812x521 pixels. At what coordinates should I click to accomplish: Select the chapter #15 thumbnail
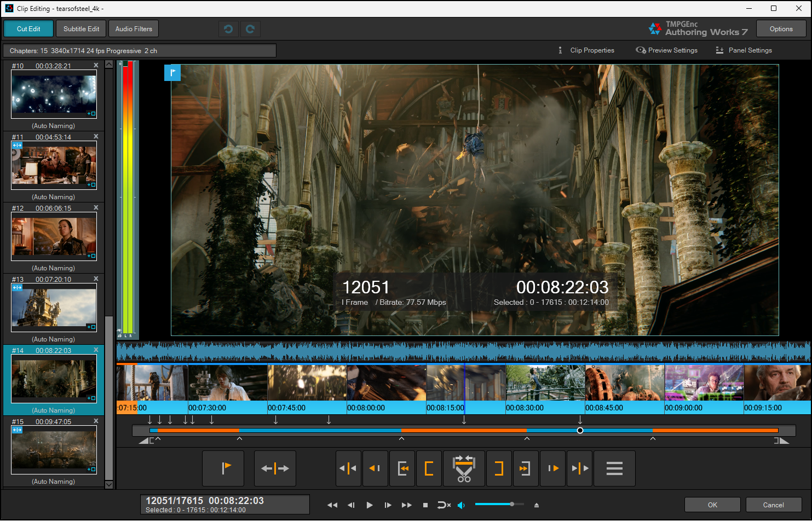point(54,450)
